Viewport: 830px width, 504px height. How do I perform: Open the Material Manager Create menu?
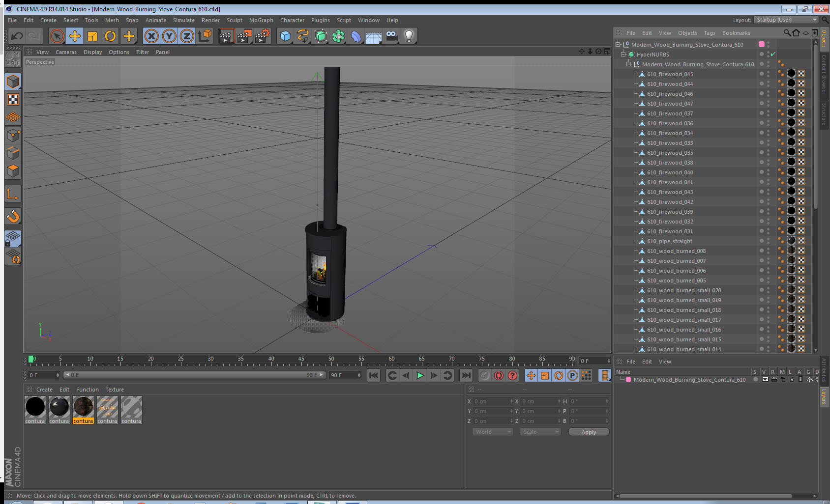click(x=44, y=390)
